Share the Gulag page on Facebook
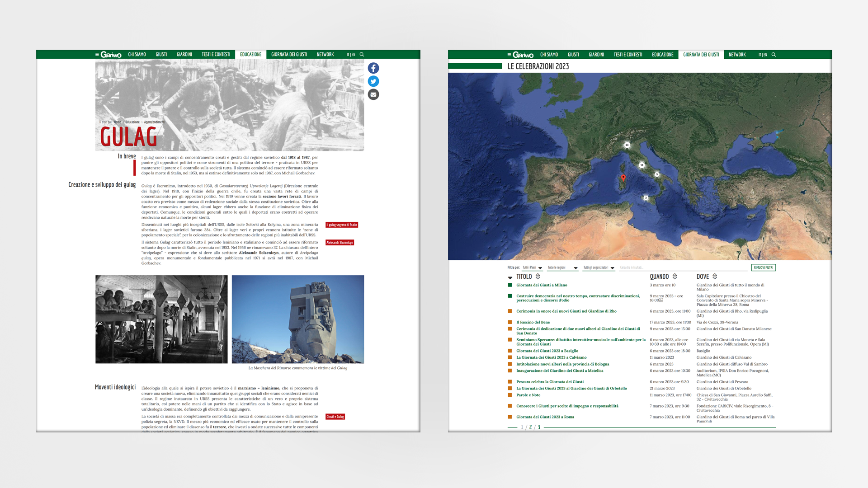Viewport: 868px width, 488px height. (373, 68)
